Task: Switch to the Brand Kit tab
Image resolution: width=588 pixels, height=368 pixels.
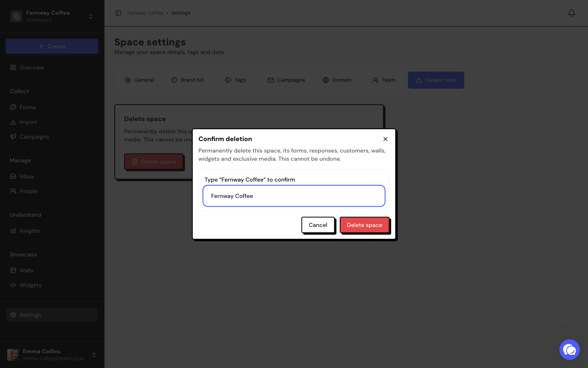Action: pos(187,80)
